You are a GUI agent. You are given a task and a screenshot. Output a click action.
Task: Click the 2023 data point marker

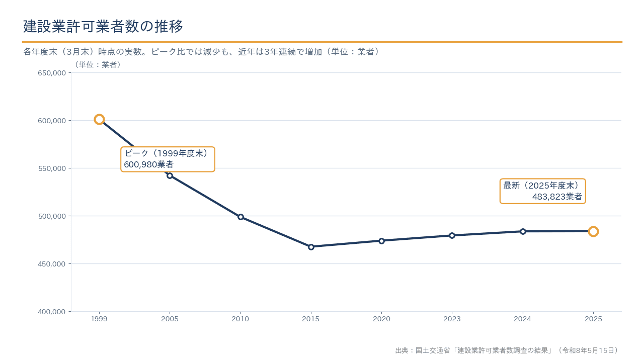[x=452, y=235]
